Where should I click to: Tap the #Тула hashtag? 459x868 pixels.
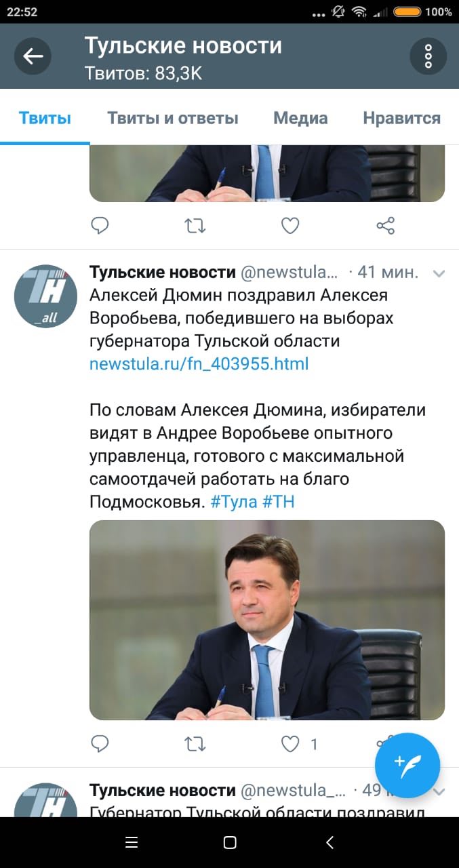233,502
